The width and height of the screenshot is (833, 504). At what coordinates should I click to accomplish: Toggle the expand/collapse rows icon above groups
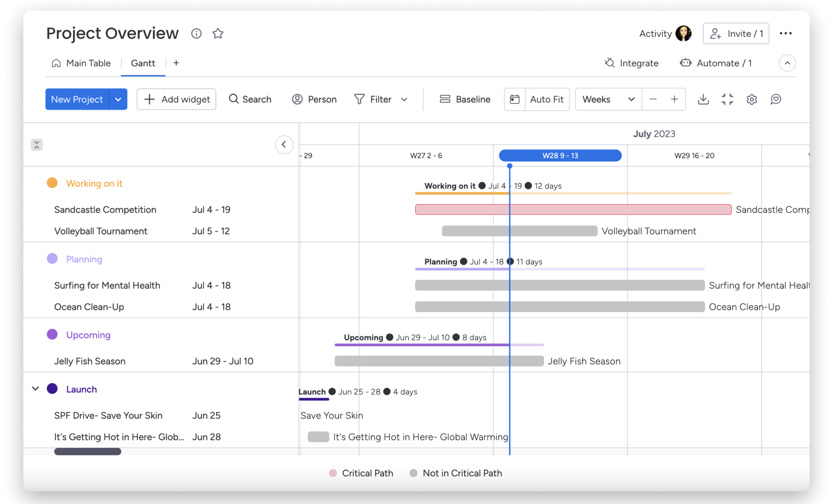[x=36, y=145]
